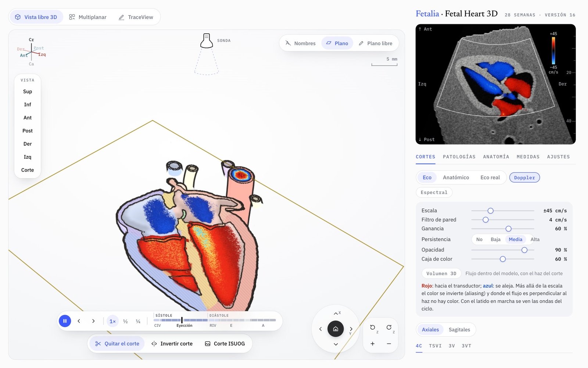Zoom in with plus button
The width and height of the screenshot is (588, 368).
click(373, 344)
